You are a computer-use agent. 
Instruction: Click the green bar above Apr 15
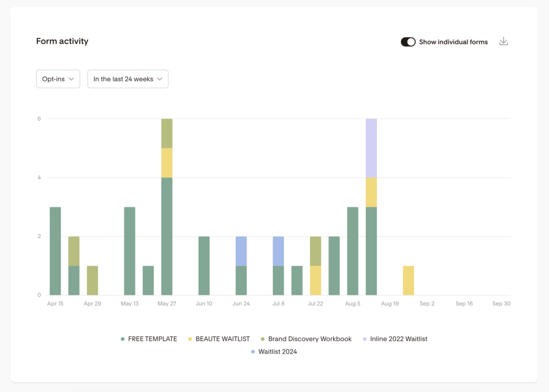55,251
